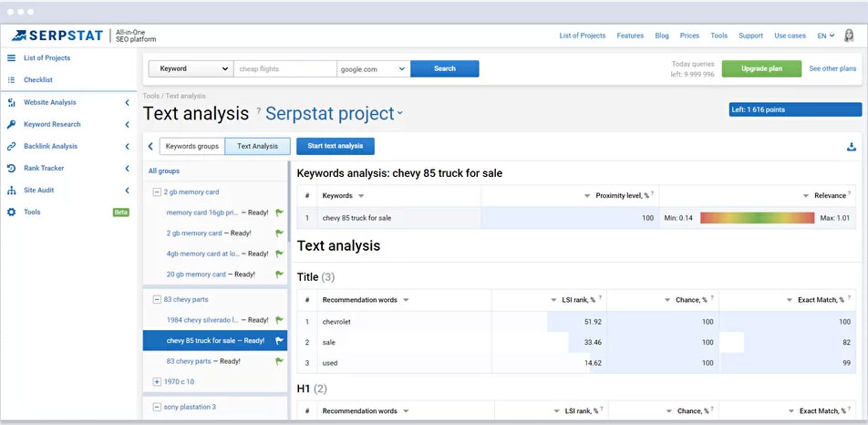Click the green Upgrade plan button

tap(761, 68)
